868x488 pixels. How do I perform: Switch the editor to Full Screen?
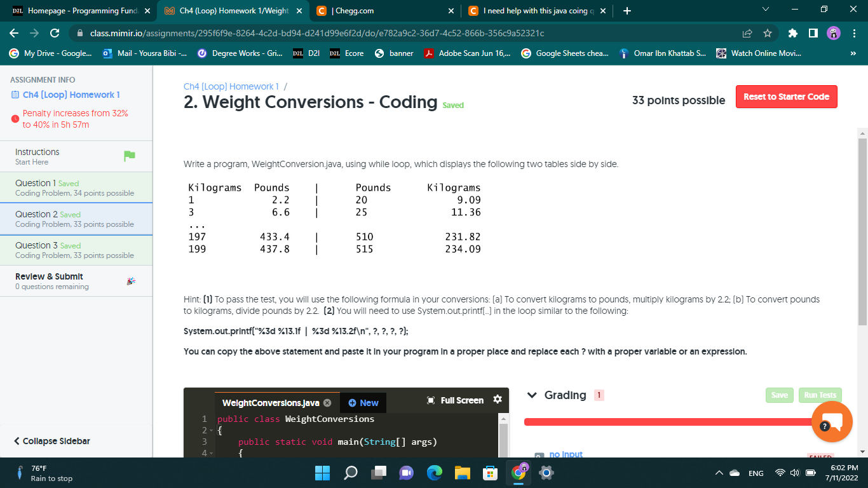(x=454, y=400)
